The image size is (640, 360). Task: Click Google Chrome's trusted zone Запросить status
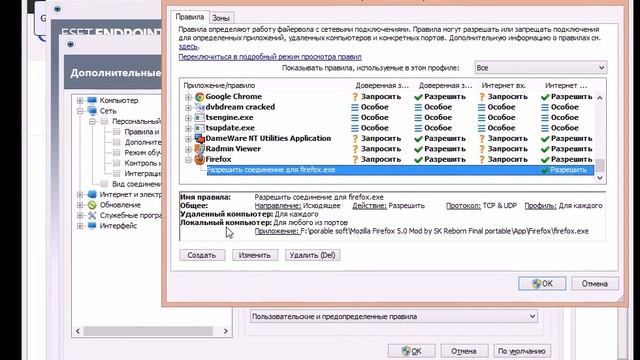[x=376, y=97]
